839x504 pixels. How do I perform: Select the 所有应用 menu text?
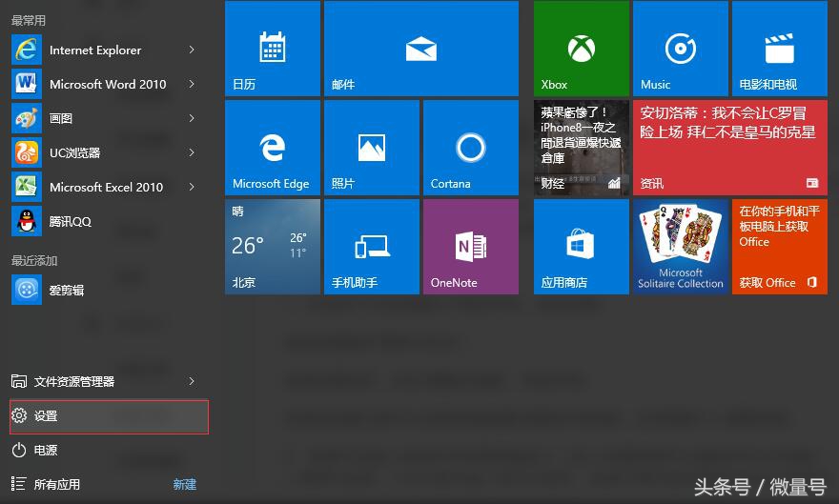click(57, 484)
